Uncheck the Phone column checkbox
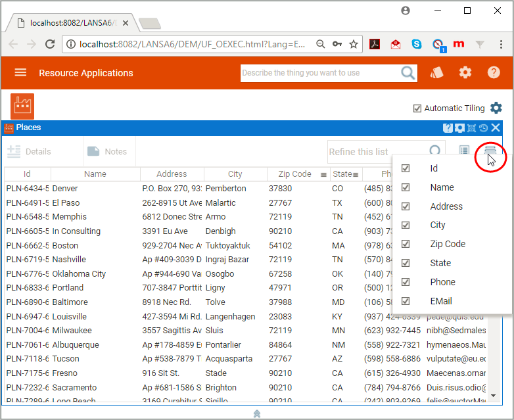This screenshot has height=420, width=514. pyautogui.click(x=406, y=282)
